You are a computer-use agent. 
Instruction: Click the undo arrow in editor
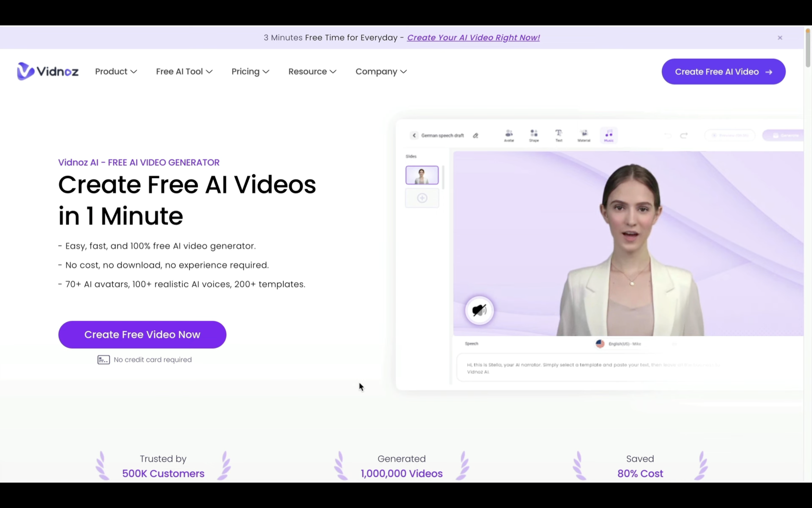667,135
